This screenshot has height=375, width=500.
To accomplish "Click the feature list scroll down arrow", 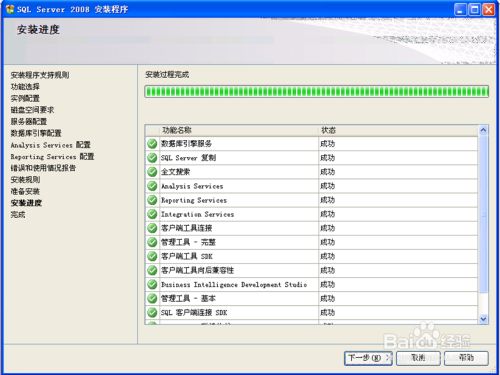I will 483,319.
